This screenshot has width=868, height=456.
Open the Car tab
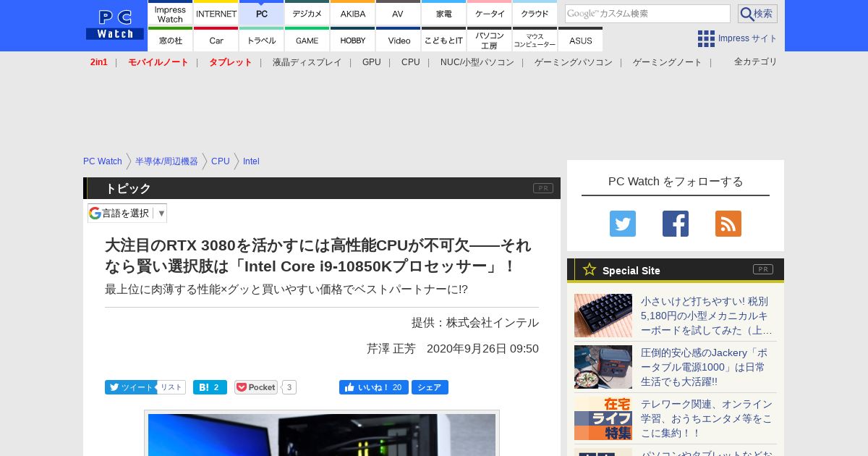click(x=216, y=39)
